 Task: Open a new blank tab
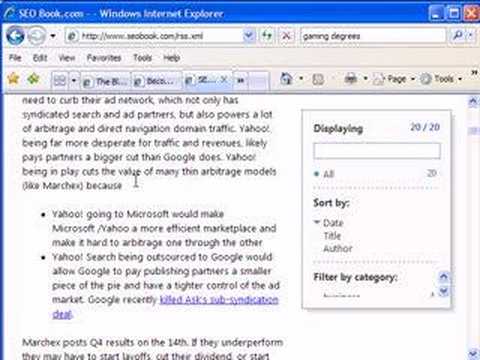[259, 81]
